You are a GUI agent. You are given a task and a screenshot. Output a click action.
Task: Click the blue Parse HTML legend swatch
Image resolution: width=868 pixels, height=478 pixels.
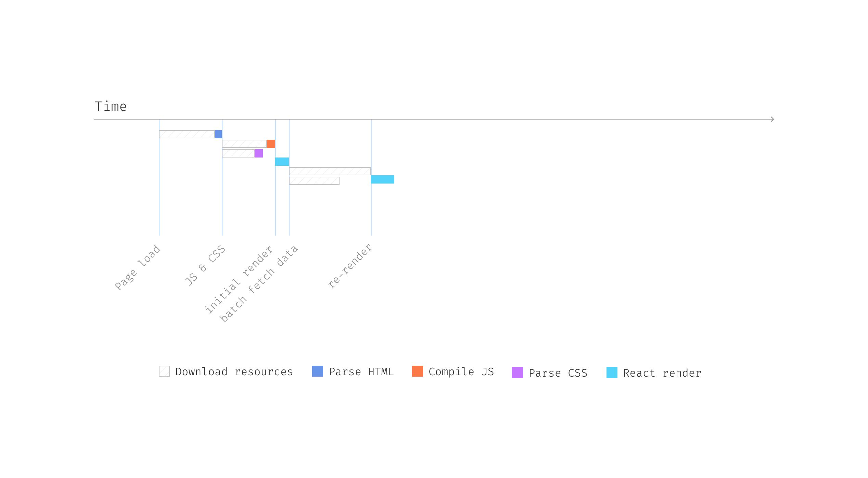coord(318,371)
